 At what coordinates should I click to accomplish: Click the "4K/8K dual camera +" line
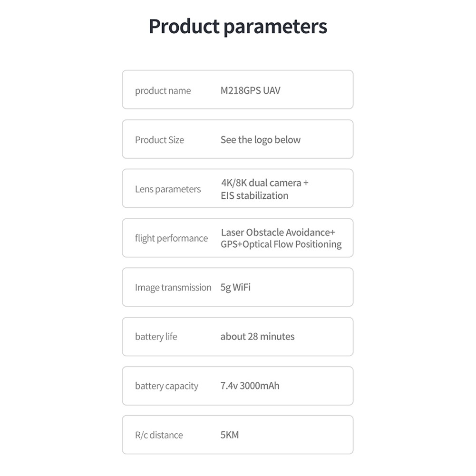[x=264, y=183]
